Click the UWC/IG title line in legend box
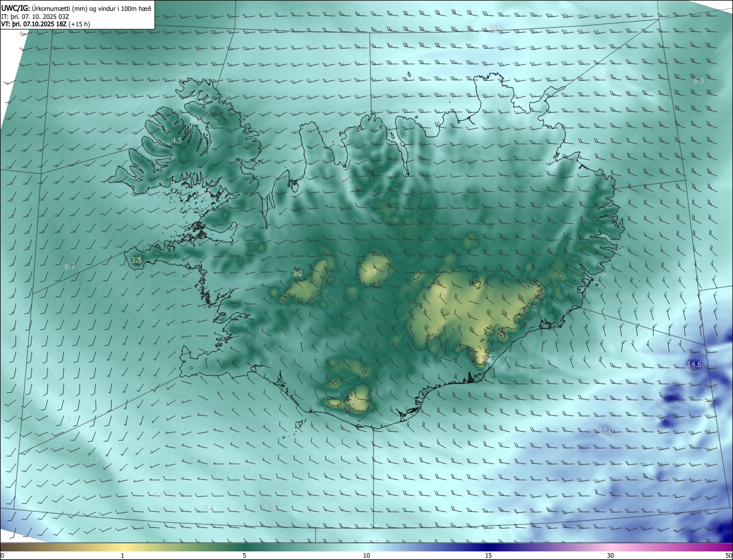This screenshot has height=560, width=733. coord(76,7)
